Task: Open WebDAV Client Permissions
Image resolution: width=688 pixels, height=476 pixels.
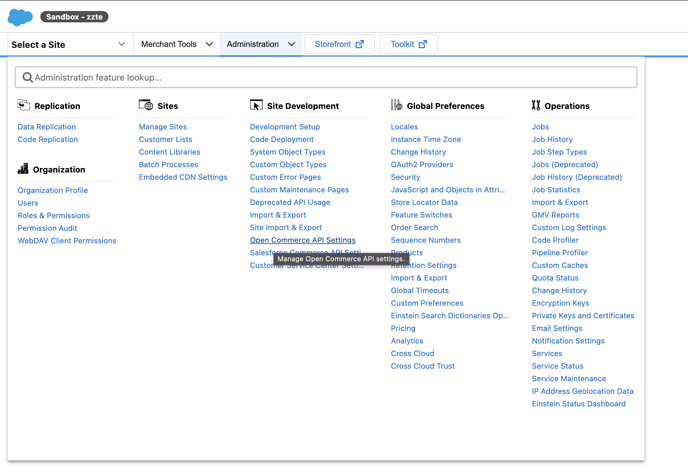Action: pyautogui.click(x=67, y=241)
